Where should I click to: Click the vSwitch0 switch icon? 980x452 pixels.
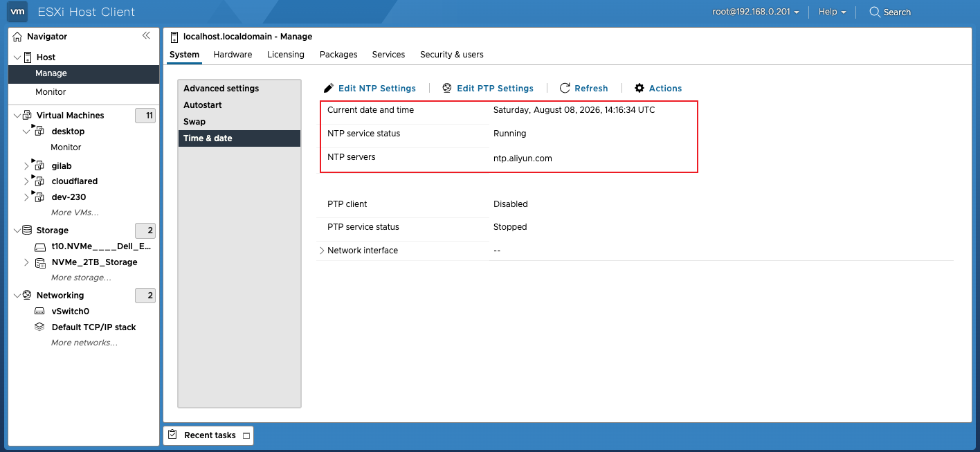[x=40, y=311]
